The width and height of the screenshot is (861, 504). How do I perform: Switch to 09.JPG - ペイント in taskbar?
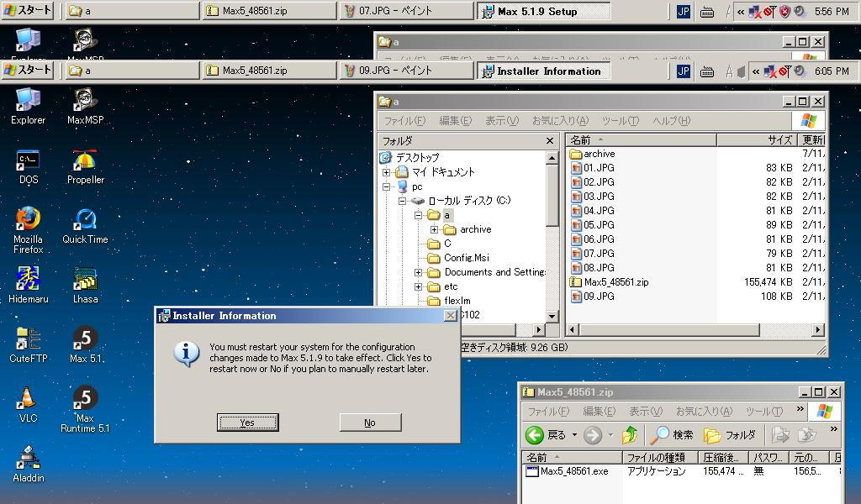(405, 71)
